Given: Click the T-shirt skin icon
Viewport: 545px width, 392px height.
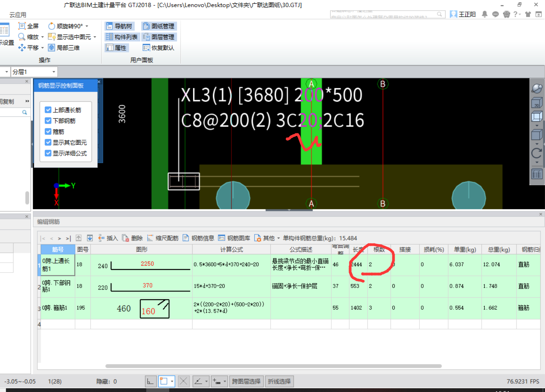Looking at the screenshot, I should [528, 14].
